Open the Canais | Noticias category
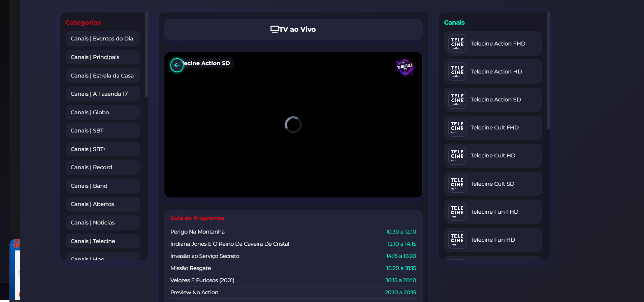The height and width of the screenshot is (302, 644). pyautogui.click(x=103, y=222)
